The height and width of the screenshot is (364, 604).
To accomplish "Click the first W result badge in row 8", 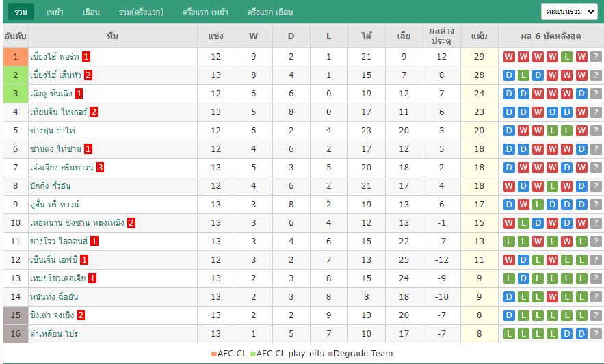I will tap(509, 186).
